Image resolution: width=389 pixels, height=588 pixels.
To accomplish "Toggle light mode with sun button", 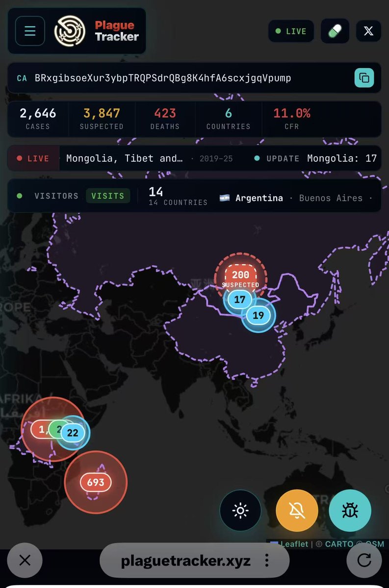I will coord(240,511).
